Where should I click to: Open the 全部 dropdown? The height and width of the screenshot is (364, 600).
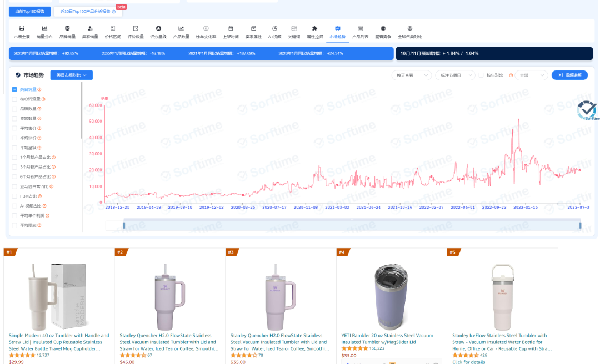[532, 75]
